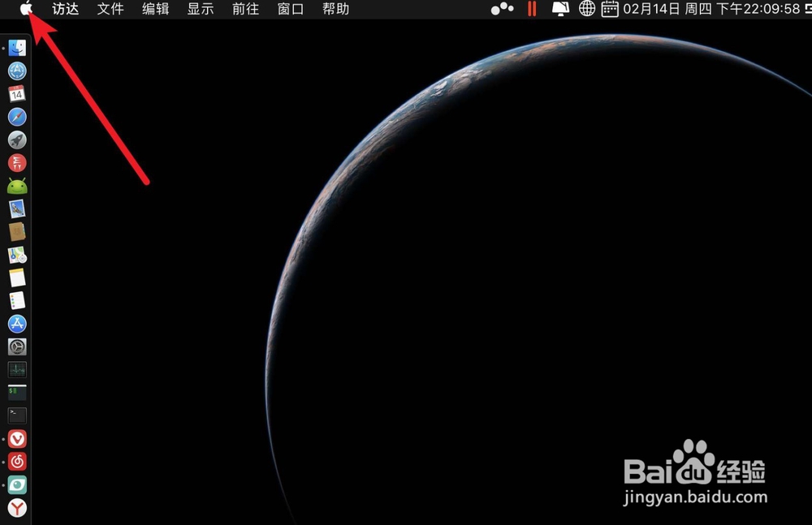Open Activity Monitor in the Dock
The width and height of the screenshot is (812, 525).
point(17,370)
